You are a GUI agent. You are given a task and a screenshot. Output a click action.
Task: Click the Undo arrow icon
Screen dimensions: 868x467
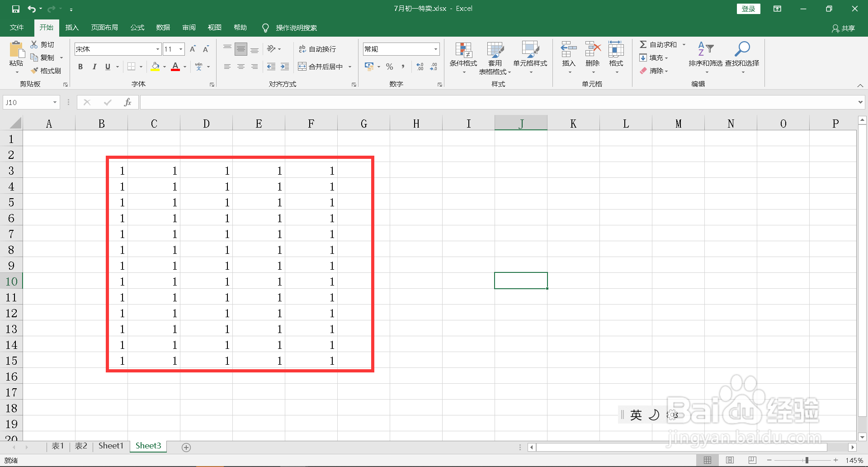point(32,9)
